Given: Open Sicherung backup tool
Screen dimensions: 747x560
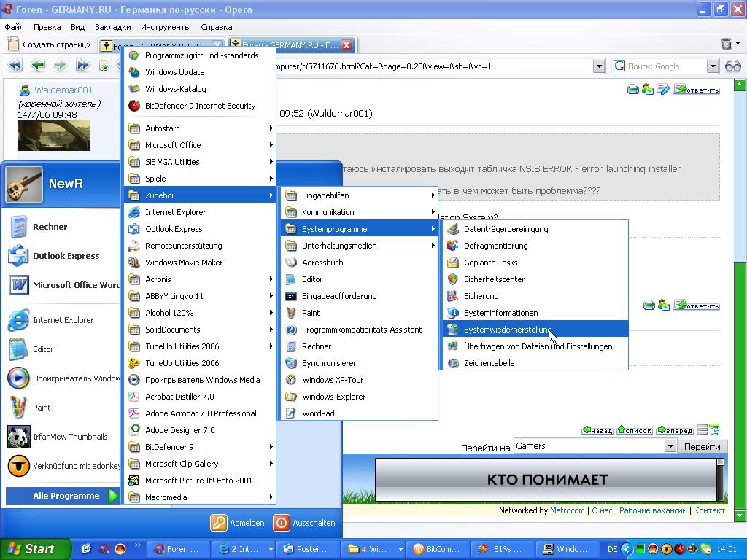Looking at the screenshot, I should coord(535,296).
